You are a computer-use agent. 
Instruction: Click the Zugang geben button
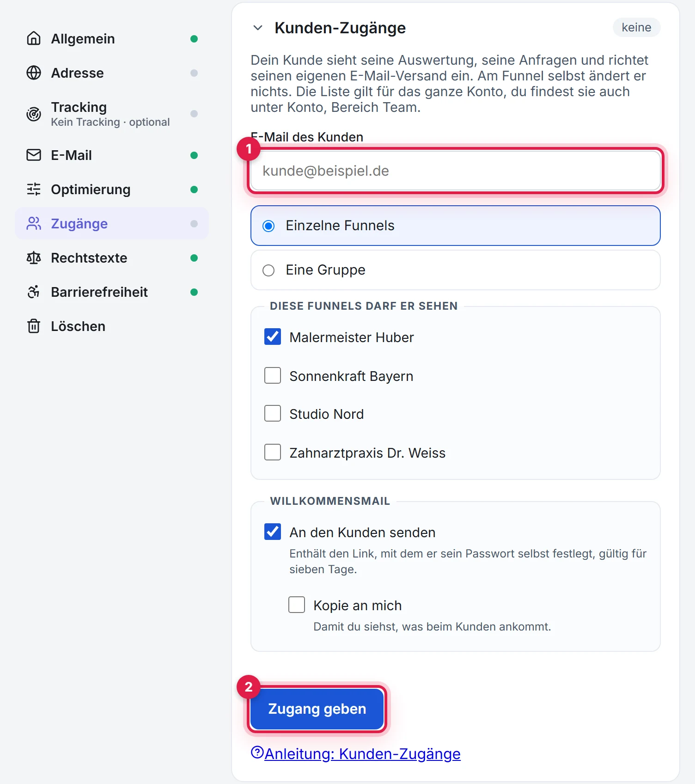(x=317, y=709)
